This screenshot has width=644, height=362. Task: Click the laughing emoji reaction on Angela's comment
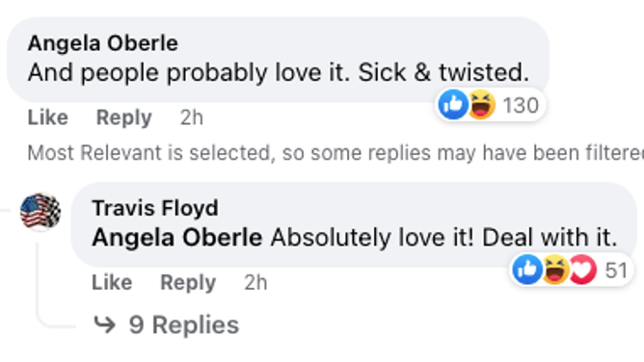coord(481,105)
